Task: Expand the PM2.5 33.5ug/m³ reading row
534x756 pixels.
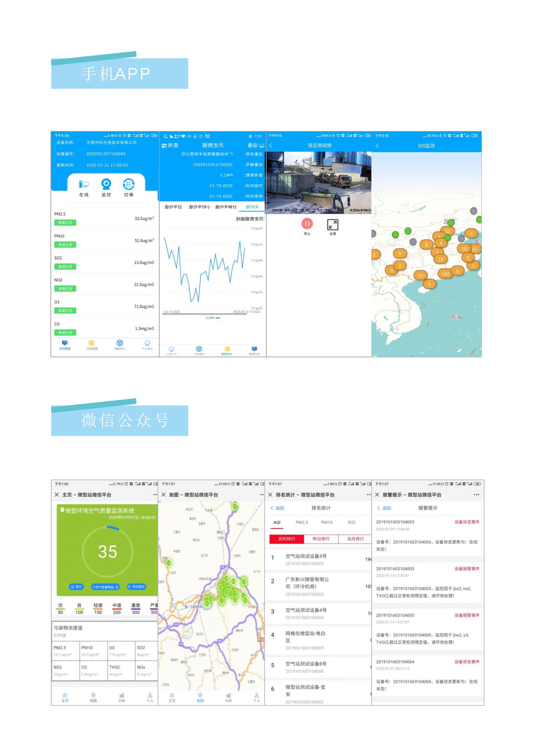Action: tap(104, 218)
